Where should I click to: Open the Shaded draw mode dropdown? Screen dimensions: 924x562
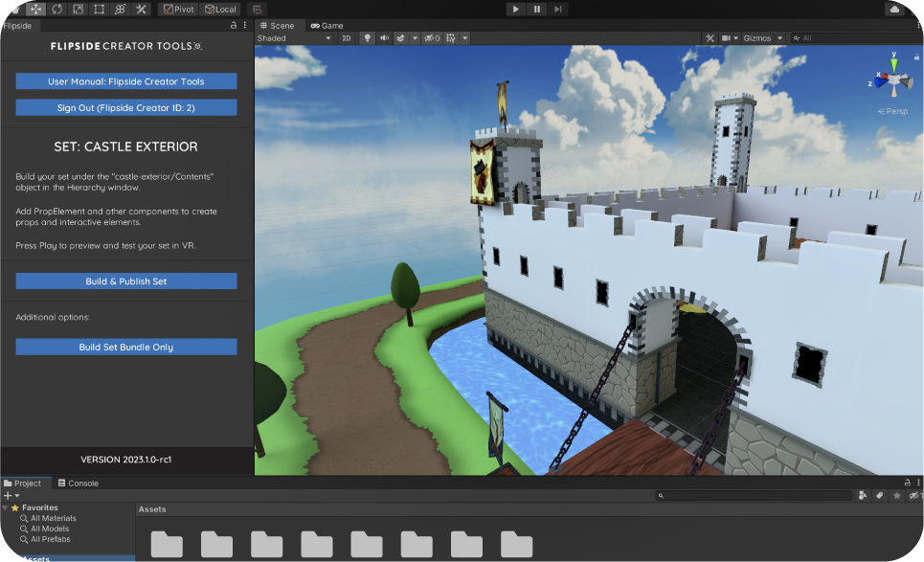click(x=294, y=38)
